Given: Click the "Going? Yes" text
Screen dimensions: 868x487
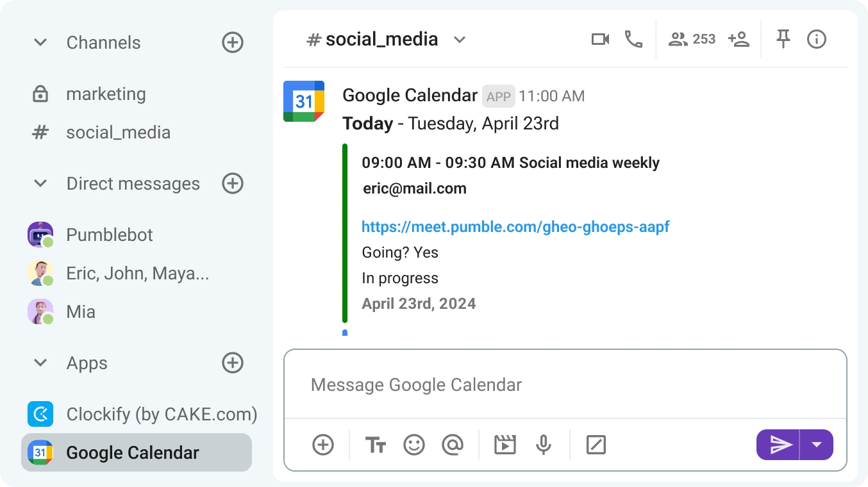Looking at the screenshot, I should point(400,252).
